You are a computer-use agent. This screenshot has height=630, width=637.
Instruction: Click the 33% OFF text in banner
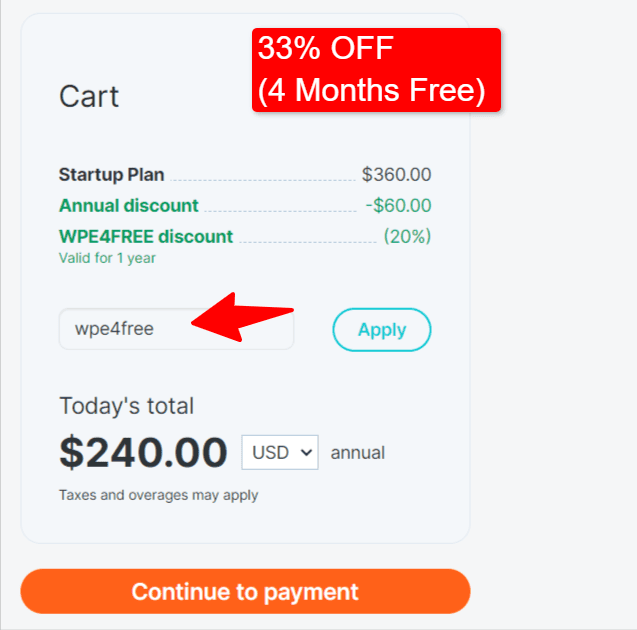(326, 48)
